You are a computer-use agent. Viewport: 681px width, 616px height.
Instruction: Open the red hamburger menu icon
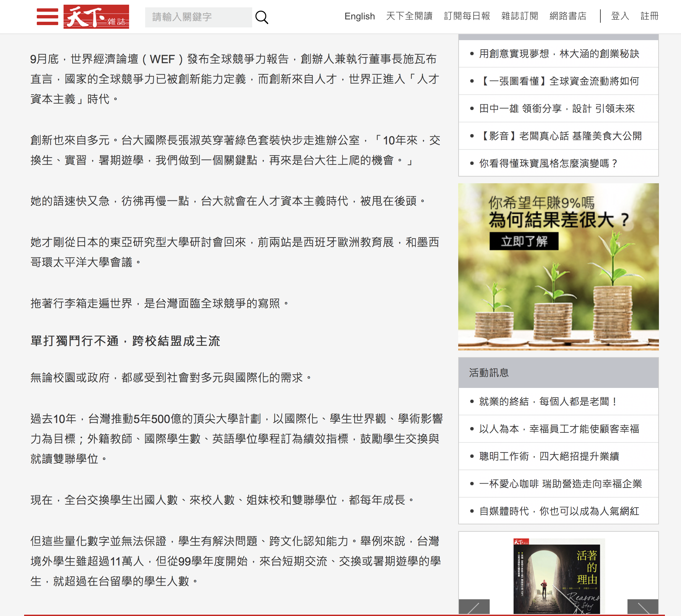47,16
